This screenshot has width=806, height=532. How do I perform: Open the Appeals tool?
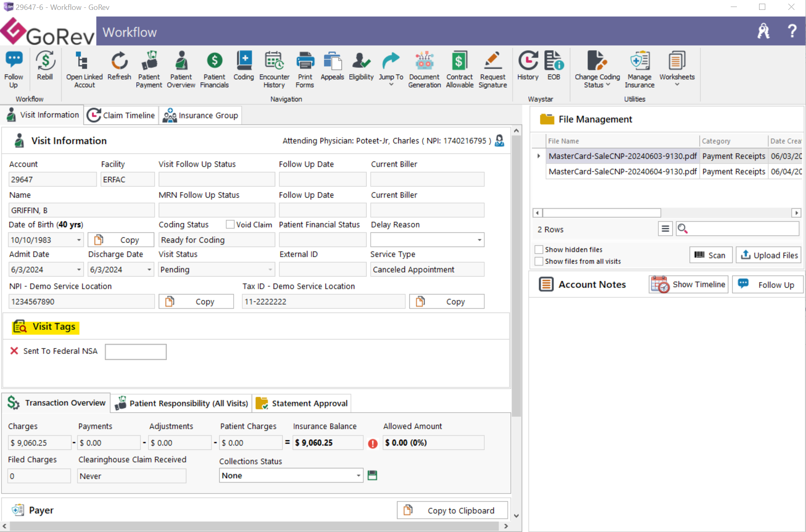pos(332,66)
